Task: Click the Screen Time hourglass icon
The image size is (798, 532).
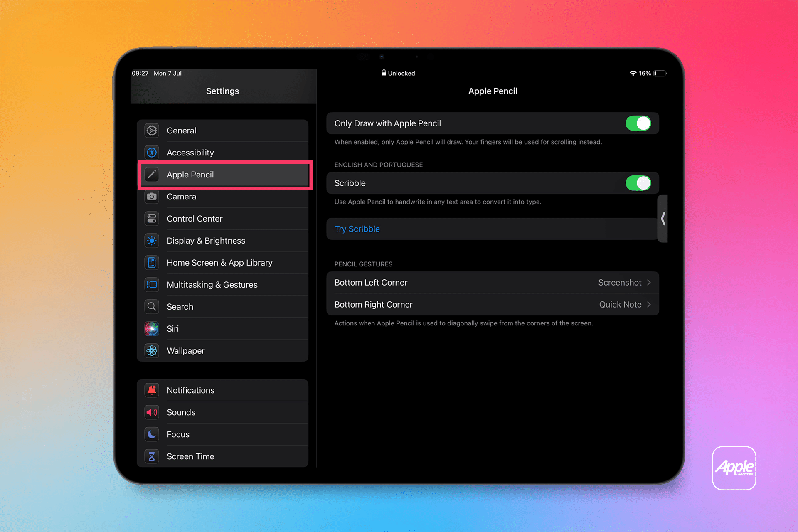Action: (152, 456)
